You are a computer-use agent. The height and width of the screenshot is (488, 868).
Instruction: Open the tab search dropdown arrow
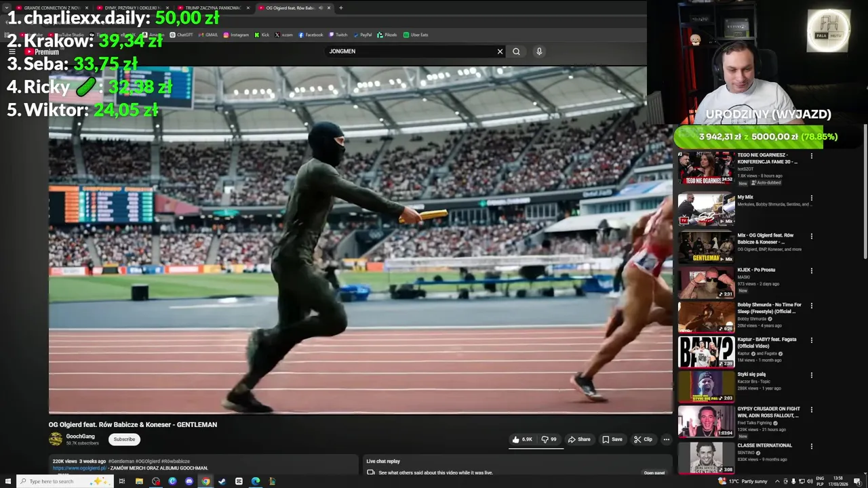(x=7, y=8)
